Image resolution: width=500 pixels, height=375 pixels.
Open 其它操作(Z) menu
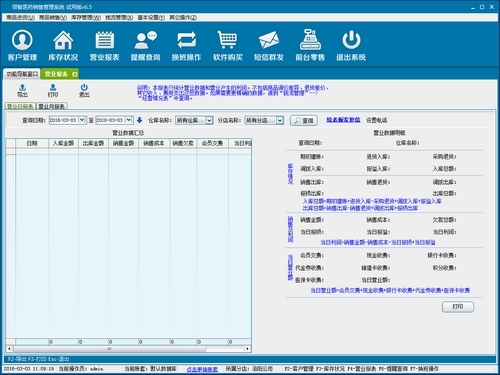[x=183, y=17]
